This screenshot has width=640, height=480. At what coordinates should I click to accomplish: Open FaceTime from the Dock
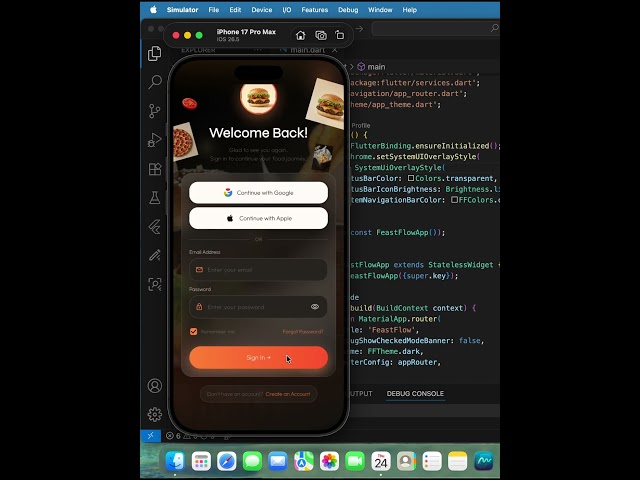tap(355, 462)
